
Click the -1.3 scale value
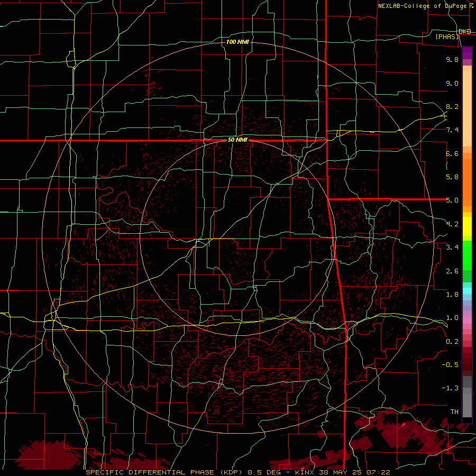point(450,388)
